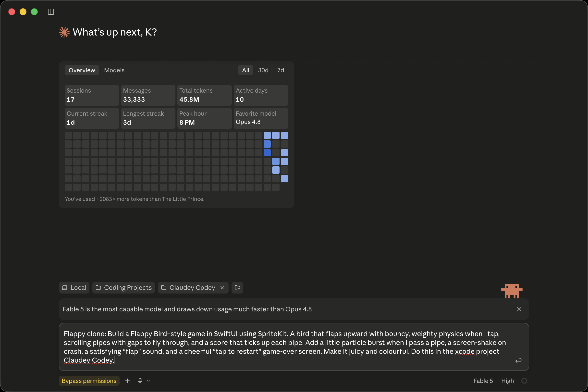Viewport: 588px width, 392px height.
Task: Remove the Claudey Codey folder chip
Action: point(222,288)
